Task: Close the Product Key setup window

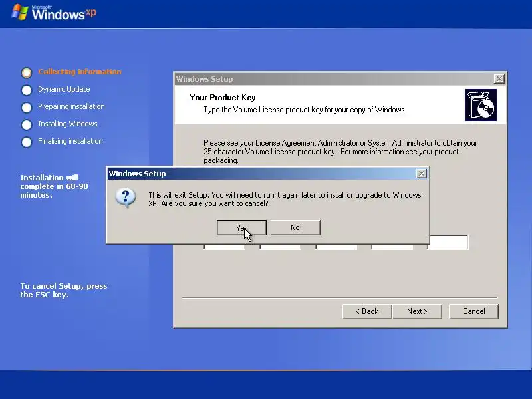Action: tap(499, 79)
